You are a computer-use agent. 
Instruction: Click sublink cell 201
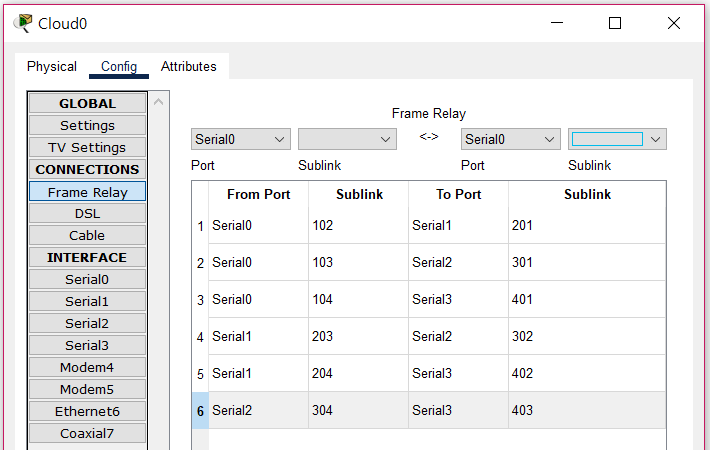[x=587, y=225]
